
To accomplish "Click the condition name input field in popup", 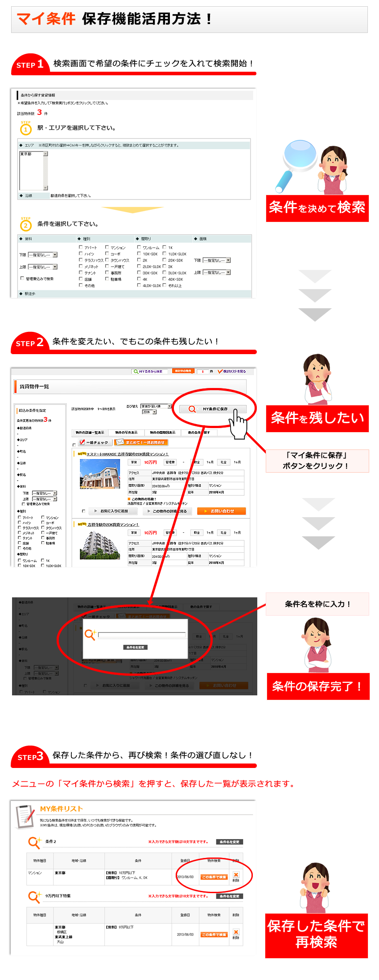I will coord(142,634).
